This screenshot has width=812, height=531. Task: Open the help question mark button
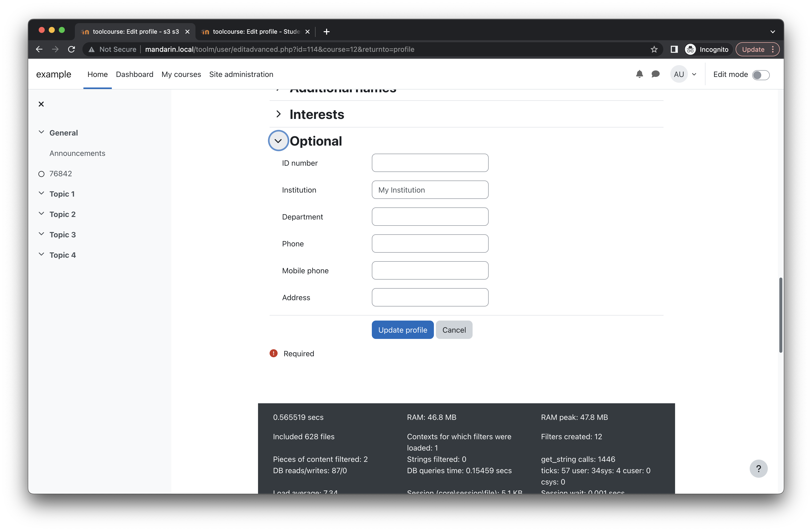(x=758, y=468)
